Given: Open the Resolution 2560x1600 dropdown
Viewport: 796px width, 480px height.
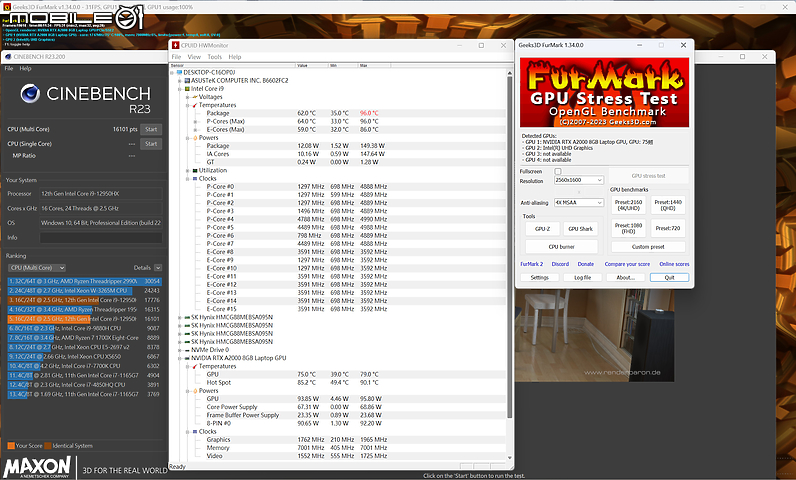Looking at the screenshot, I should (x=579, y=180).
